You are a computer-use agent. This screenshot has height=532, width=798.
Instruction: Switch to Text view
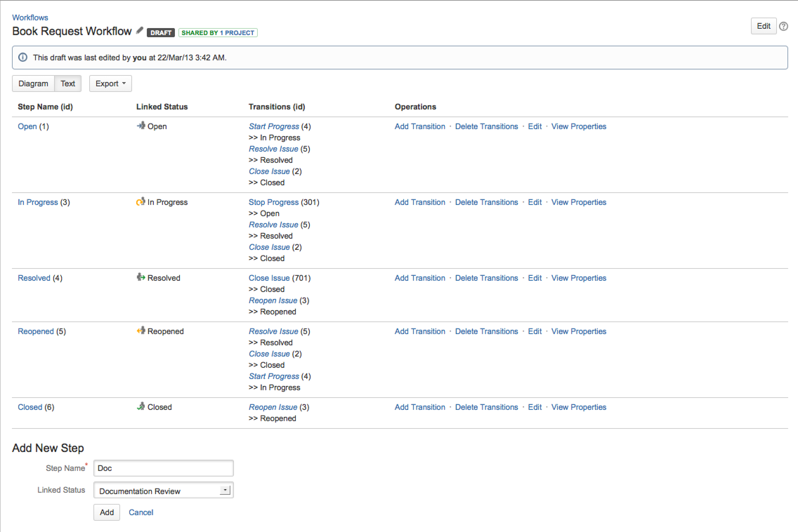68,84
